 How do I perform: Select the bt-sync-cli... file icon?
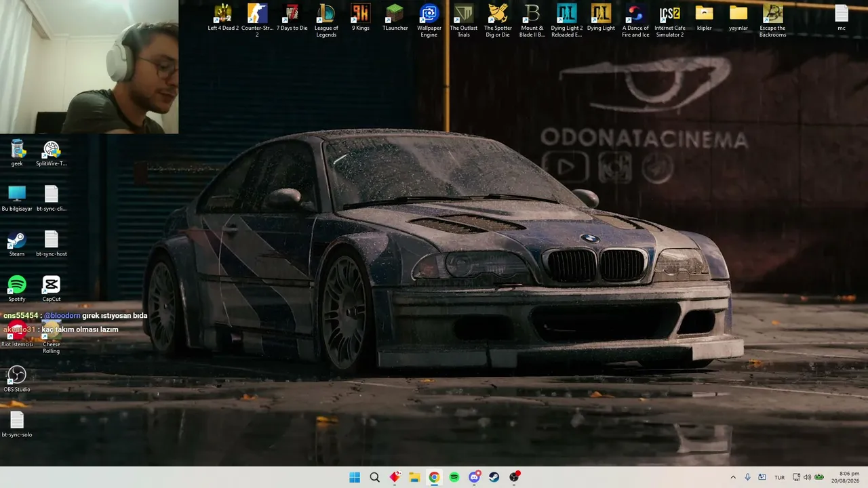(x=52, y=199)
